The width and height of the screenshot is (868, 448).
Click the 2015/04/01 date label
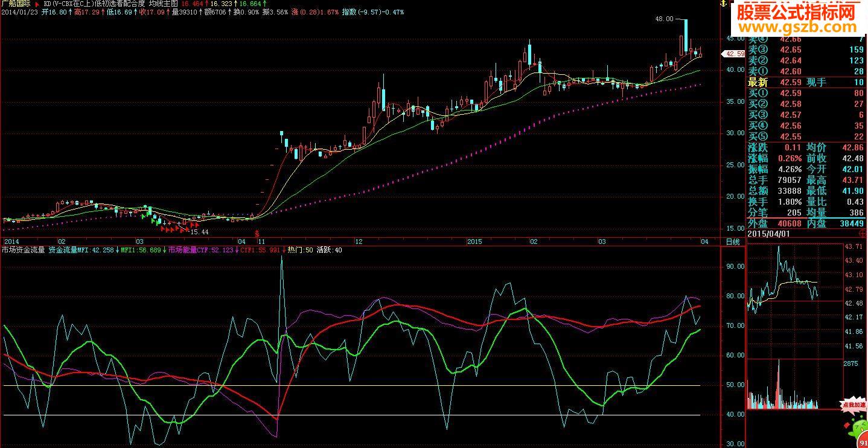[x=768, y=233]
